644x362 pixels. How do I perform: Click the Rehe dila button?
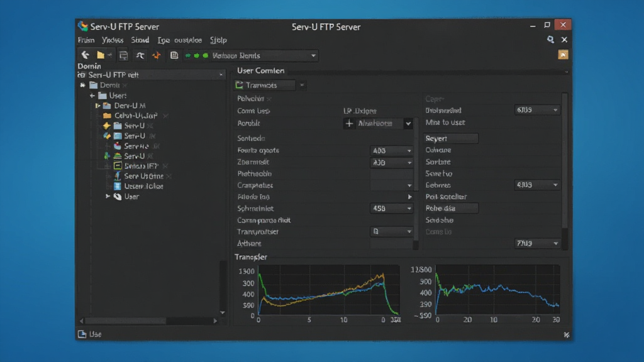(451, 208)
